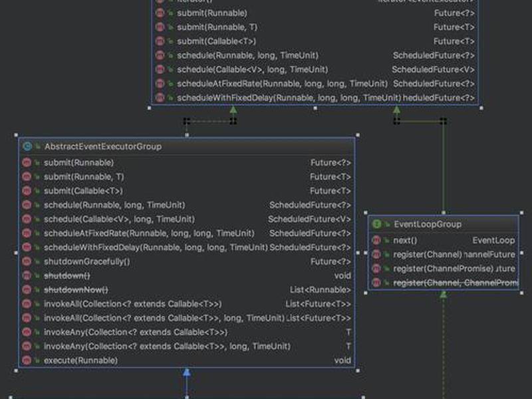
Task: Click the void return type of execute(Runnable)
Action: 342,360
